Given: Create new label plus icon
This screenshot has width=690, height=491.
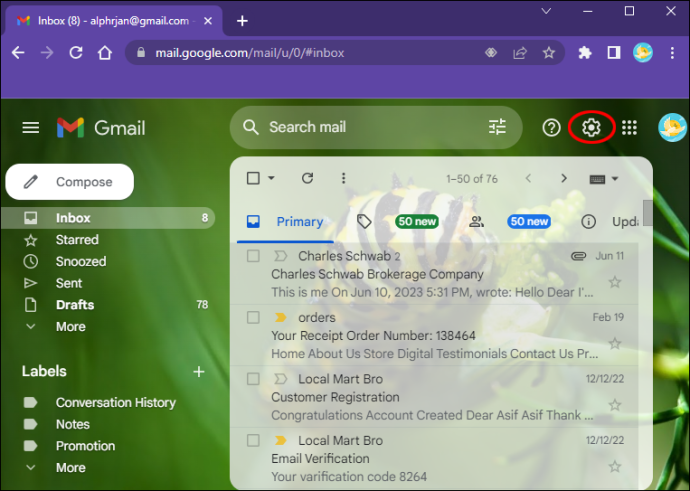Looking at the screenshot, I should click(x=199, y=371).
